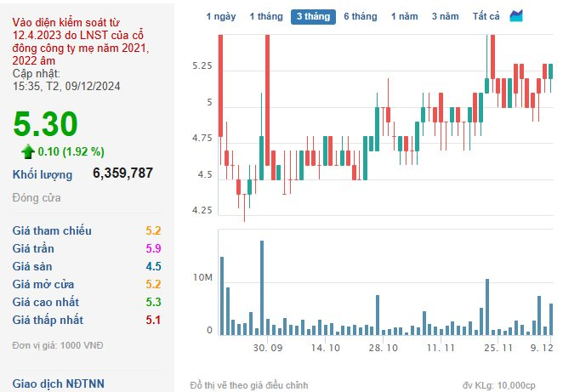Viewport: 563px width, 392px height.
Task: Click the Giá sàn value 4.5
Action: 153,266
